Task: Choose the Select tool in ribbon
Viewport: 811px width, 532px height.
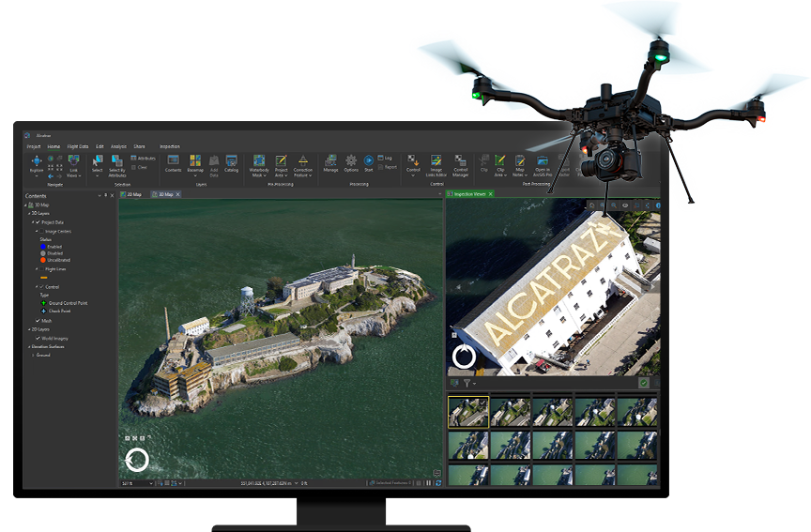Action: (x=98, y=164)
